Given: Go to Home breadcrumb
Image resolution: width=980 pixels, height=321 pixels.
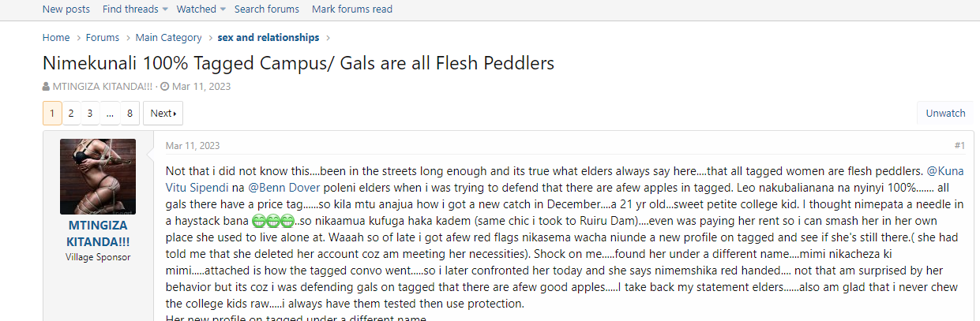Looking at the screenshot, I should click(56, 38).
